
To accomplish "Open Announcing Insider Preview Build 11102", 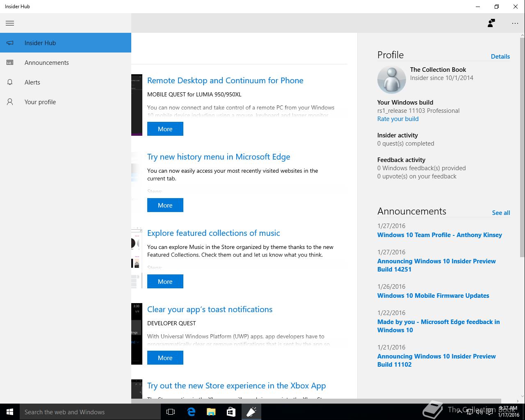I will click(x=436, y=361).
